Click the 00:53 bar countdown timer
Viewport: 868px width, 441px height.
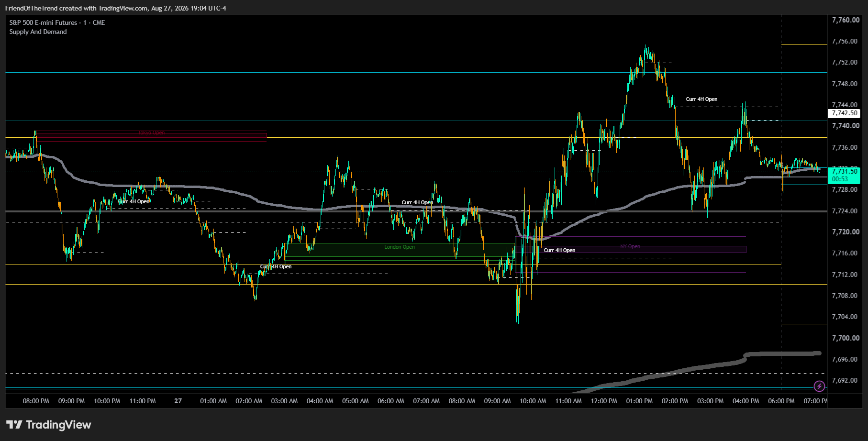840,179
